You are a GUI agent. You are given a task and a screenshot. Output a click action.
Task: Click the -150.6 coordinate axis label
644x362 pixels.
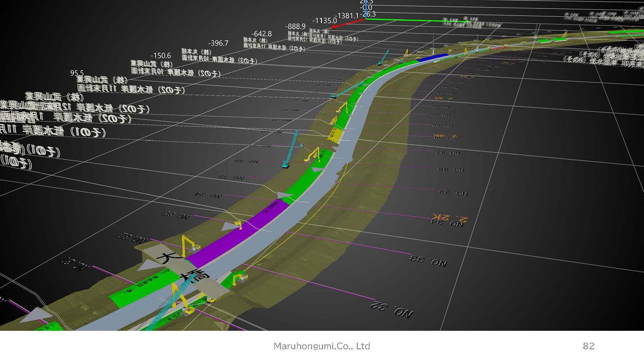pyautogui.click(x=161, y=56)
